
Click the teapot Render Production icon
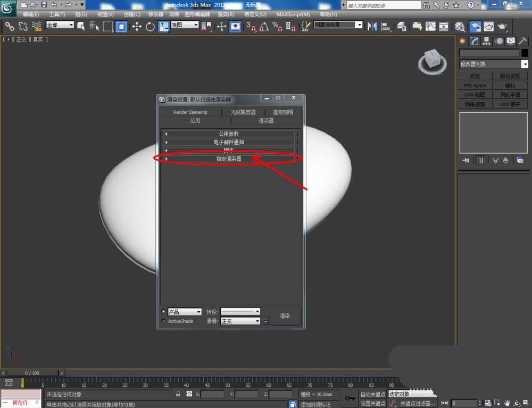coord(502,26)
